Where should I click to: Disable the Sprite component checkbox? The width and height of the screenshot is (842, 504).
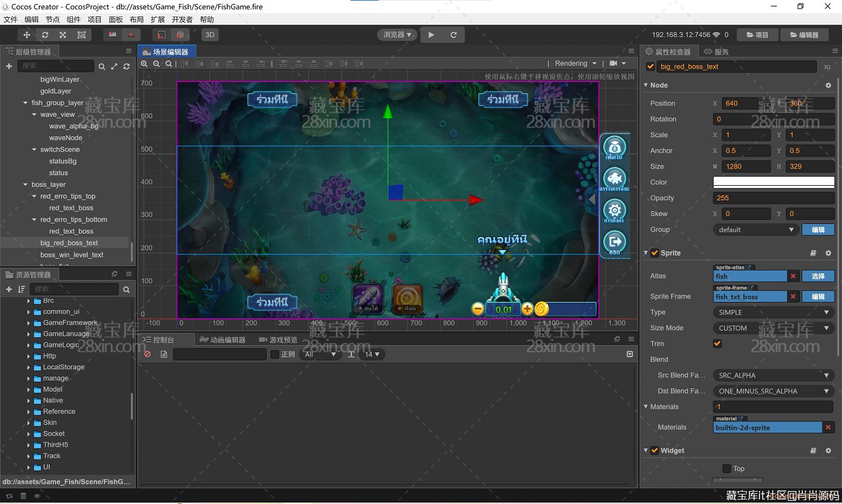[655, 253]
